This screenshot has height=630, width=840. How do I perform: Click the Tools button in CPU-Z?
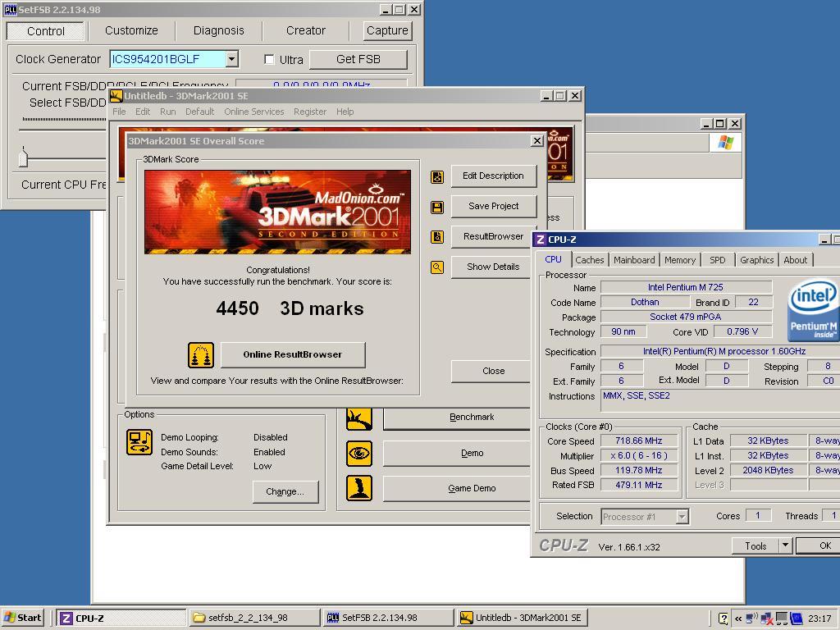pyautogui.click(x=756, y=546)
